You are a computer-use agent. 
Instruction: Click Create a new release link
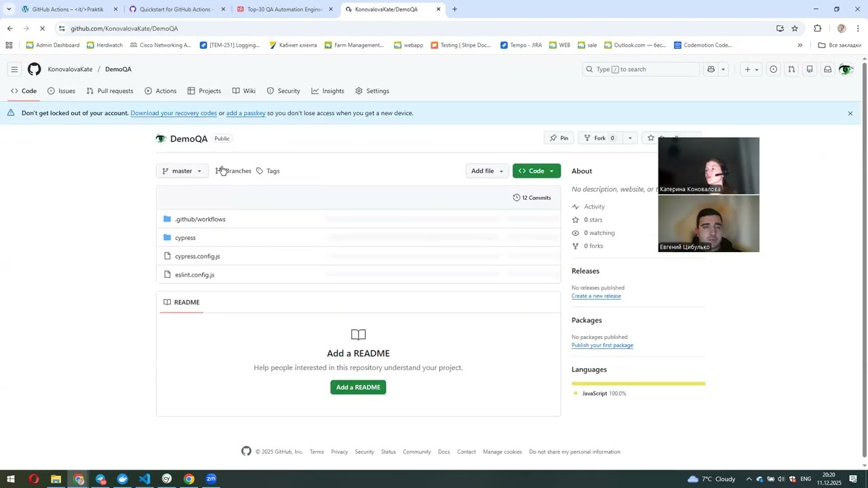[x=596, y=296]
